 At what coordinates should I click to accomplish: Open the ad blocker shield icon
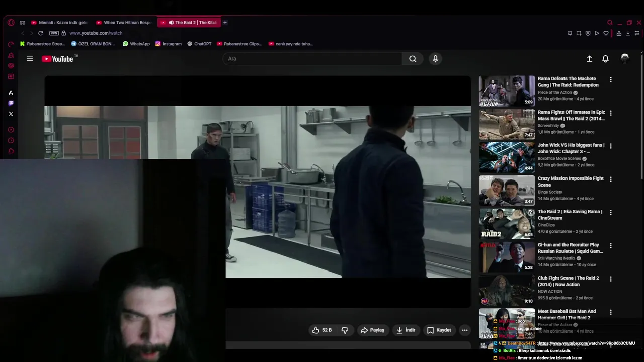coord(588,33)
